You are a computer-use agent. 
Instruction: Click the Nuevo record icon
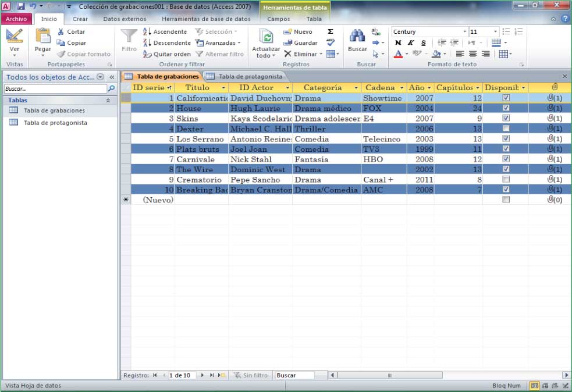pyautogui.click(x=288, y=32)
